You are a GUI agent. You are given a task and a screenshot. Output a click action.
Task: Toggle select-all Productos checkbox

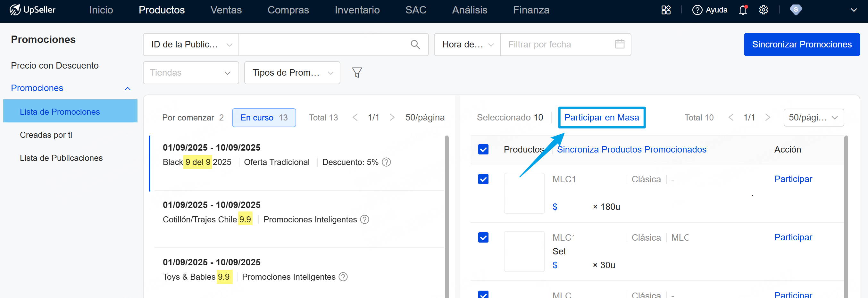[483, 150]
